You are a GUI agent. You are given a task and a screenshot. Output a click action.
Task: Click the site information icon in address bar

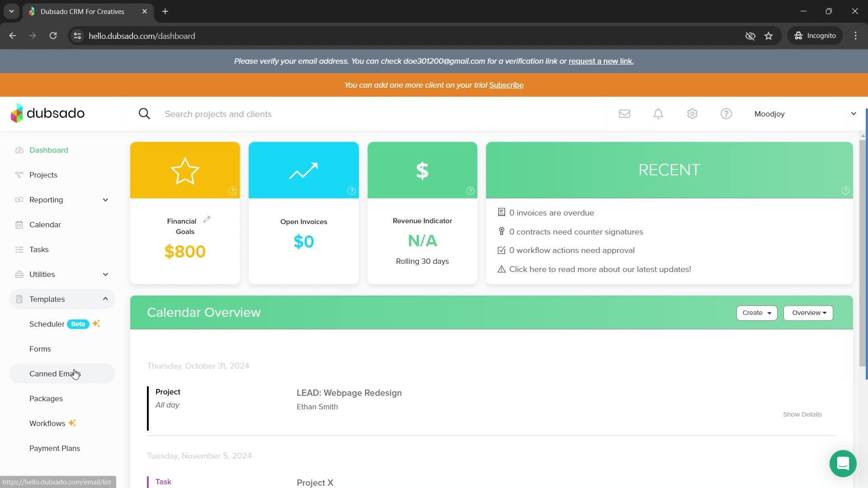[x=77, y=36]
